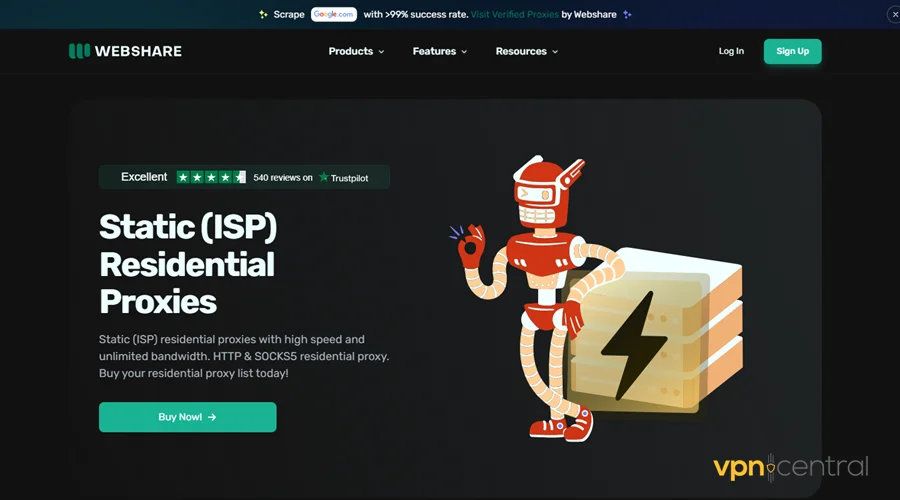Click the arrow icon in Buy Now button
900x500 pixels.
(212, 417)
